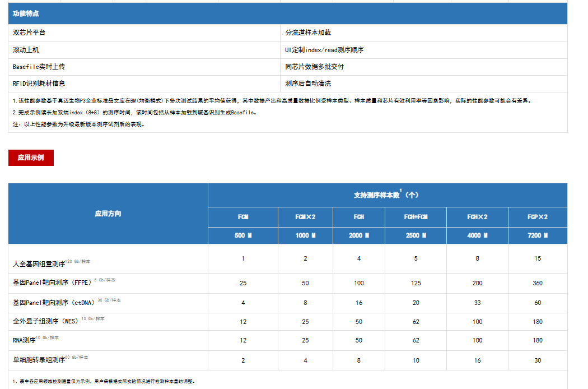This screenshot has width=588, height=389.
Task: Click the red 应用示例 button
Action: point(31,158)
